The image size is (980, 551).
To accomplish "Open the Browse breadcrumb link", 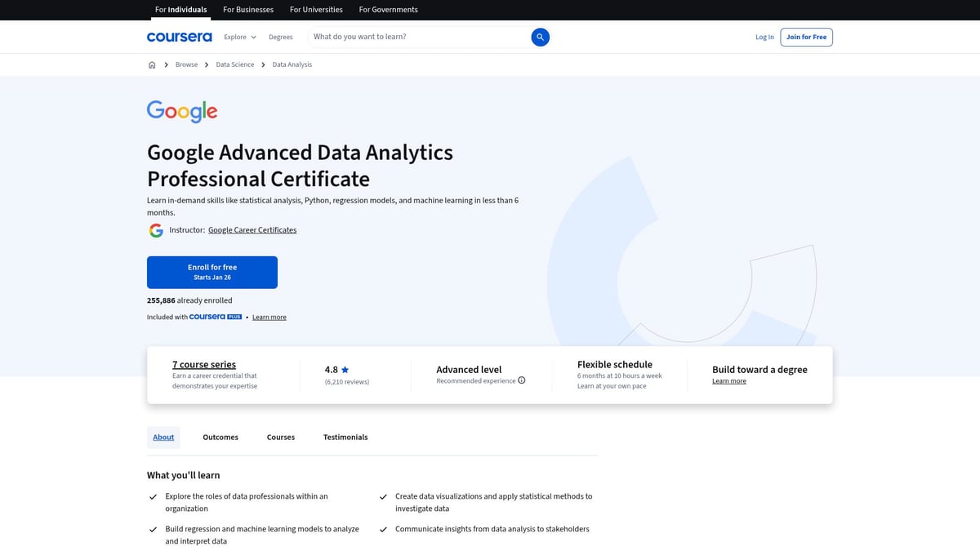I will pyautogui.click(x=186, y=64).
